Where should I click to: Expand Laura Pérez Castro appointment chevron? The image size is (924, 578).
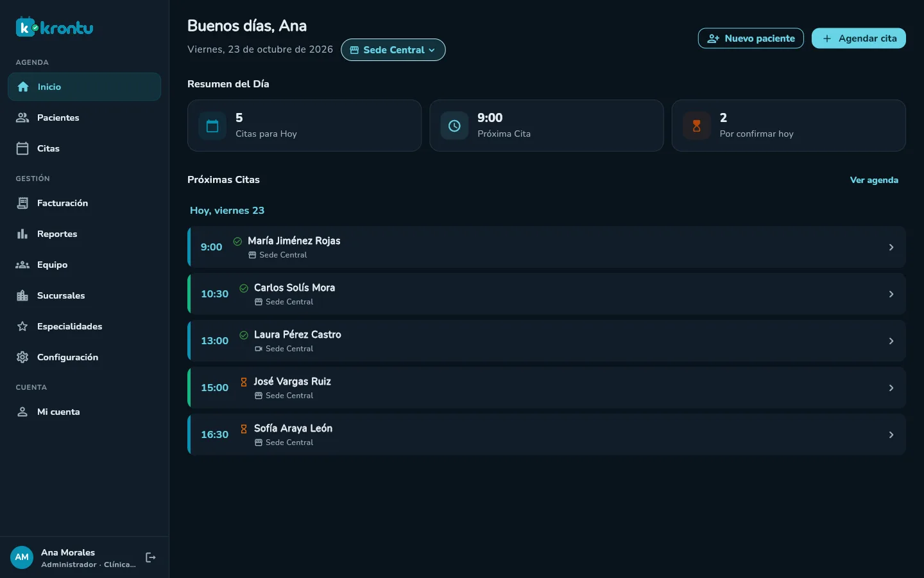891,341
